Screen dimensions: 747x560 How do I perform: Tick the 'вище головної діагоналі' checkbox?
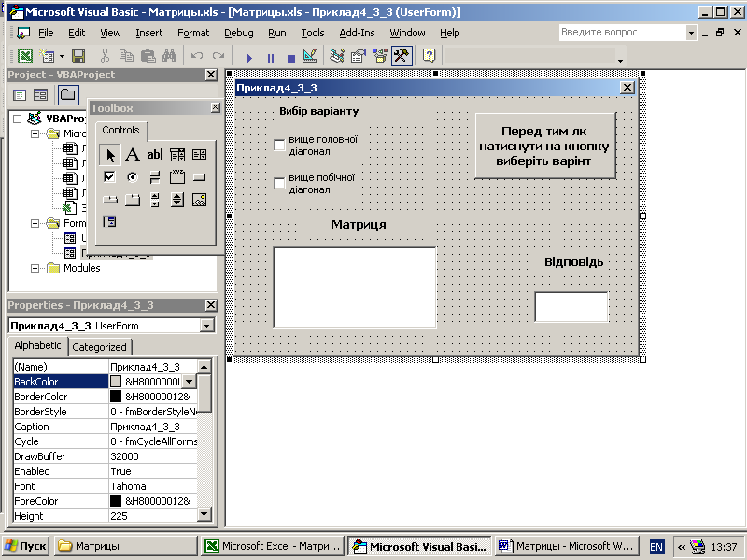[279, 145]
